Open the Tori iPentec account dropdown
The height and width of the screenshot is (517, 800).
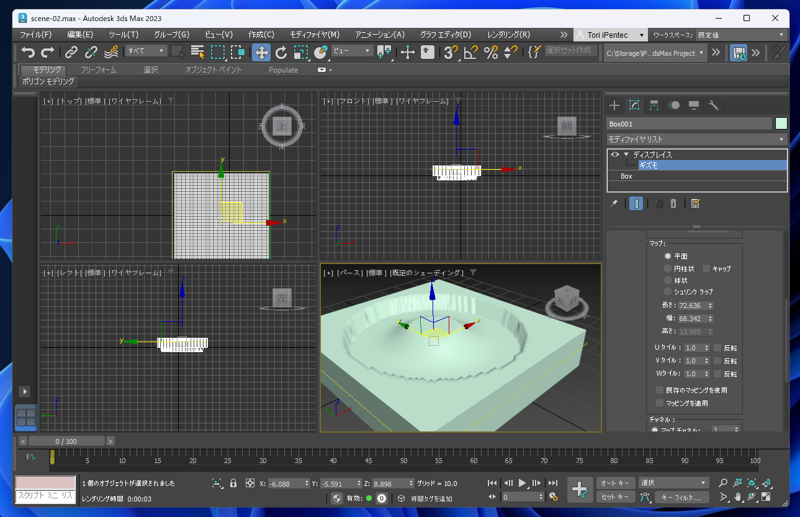(610, 35)
